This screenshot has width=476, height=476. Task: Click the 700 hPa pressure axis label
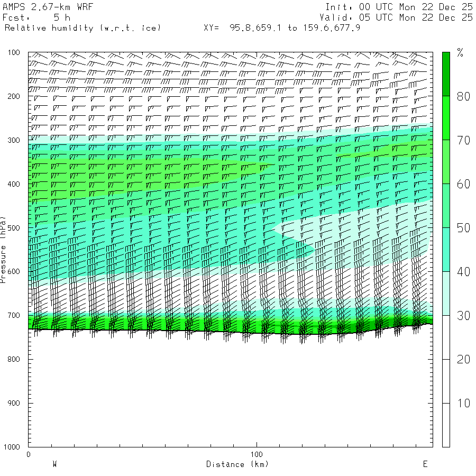pos(14,315)
